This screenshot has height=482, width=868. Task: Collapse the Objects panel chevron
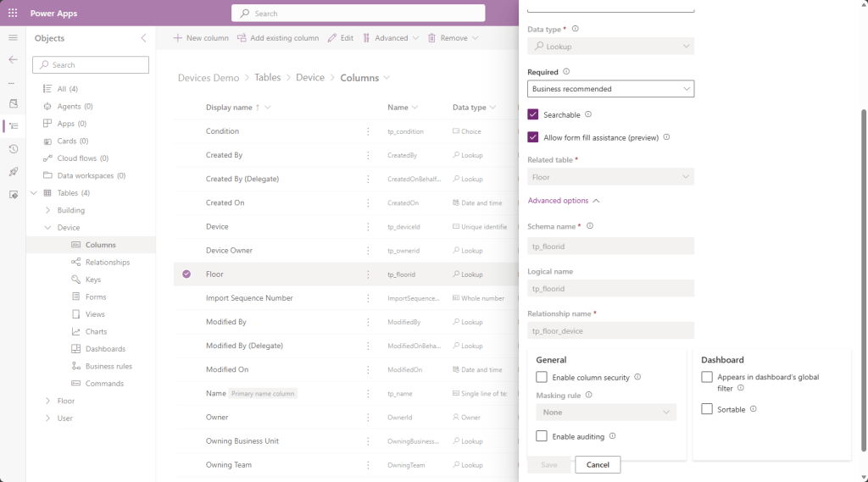tap(143, 38)
